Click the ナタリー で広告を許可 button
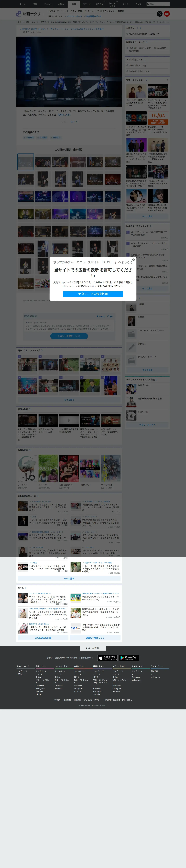The image size is (186, 868). [93, 294]
